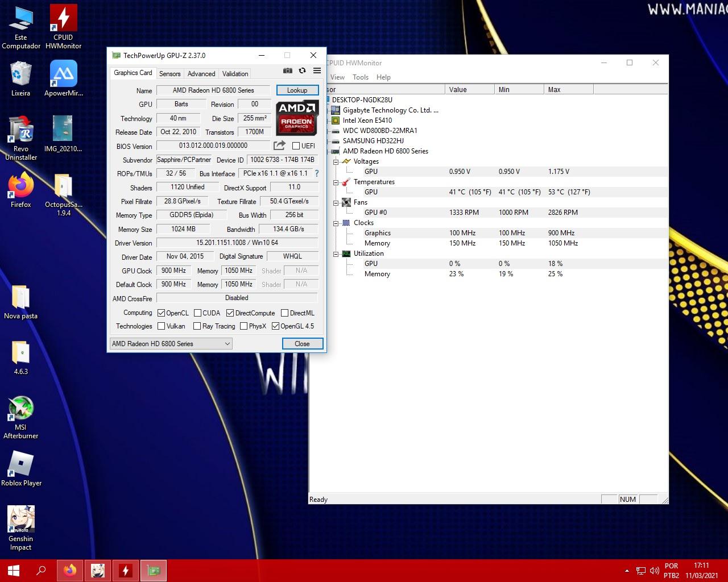Open HWMonitor Help menu
This screenshot has width=728, height=582.
click(x=383, y=77)
